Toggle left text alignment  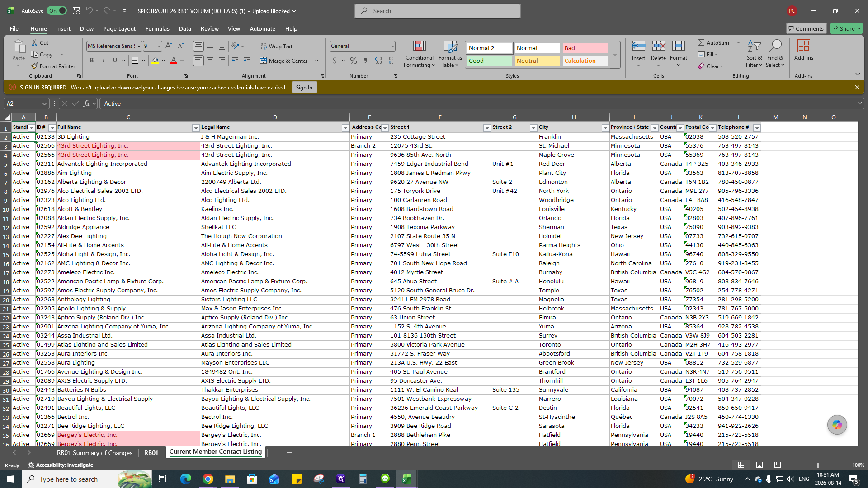[x=198, y=61]
